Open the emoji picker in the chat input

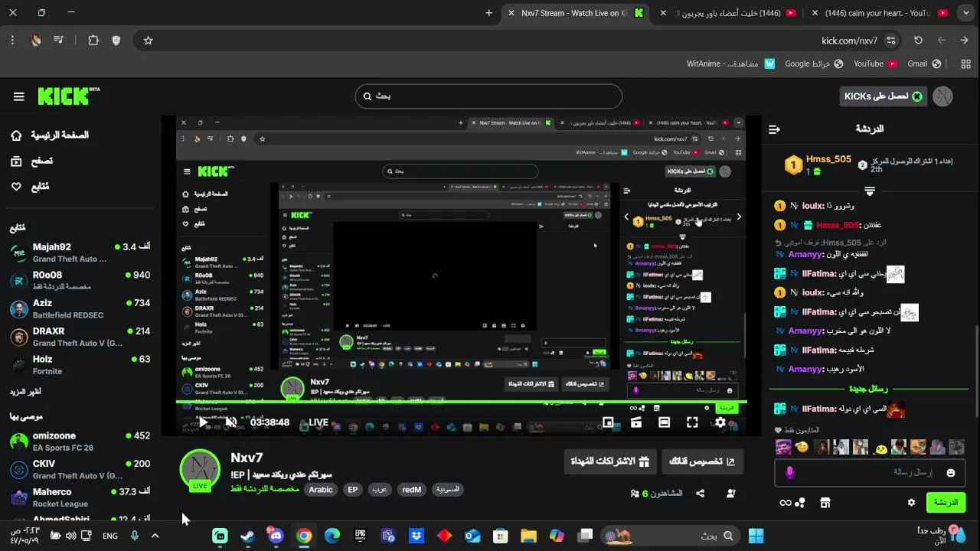951,473
